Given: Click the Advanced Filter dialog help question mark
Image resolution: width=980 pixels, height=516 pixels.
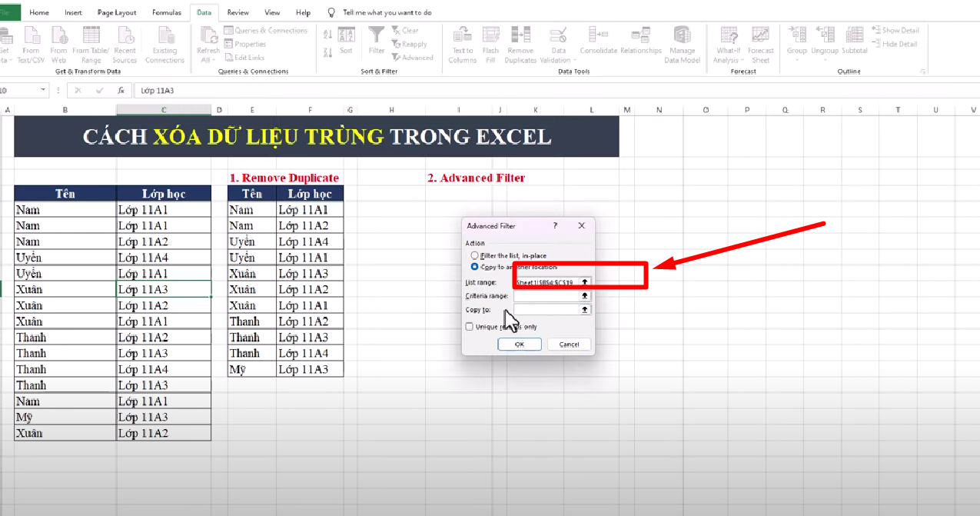Looking at the screenshot, I should point(556,225).
